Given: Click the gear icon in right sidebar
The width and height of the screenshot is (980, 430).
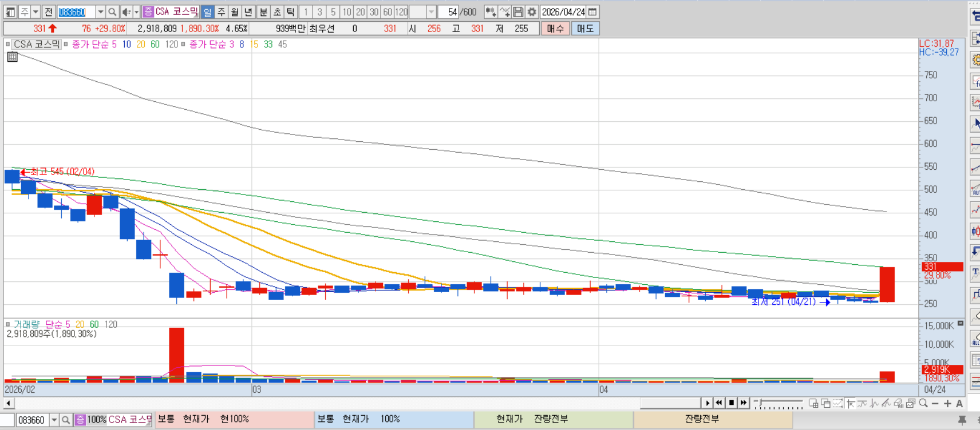Looking at the screenshot, I should [x=975, y=60].
